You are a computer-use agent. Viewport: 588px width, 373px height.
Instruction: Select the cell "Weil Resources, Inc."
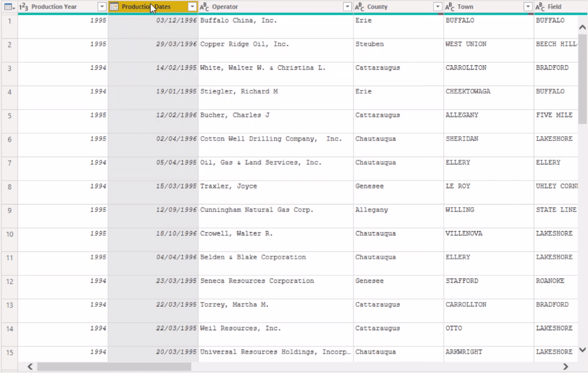click(x=276, y=334)
